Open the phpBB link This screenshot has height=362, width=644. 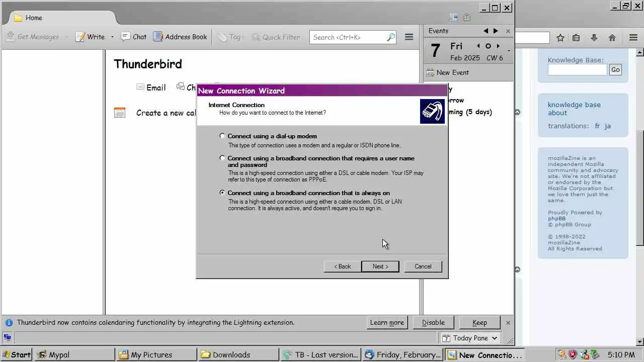(556, 218)
